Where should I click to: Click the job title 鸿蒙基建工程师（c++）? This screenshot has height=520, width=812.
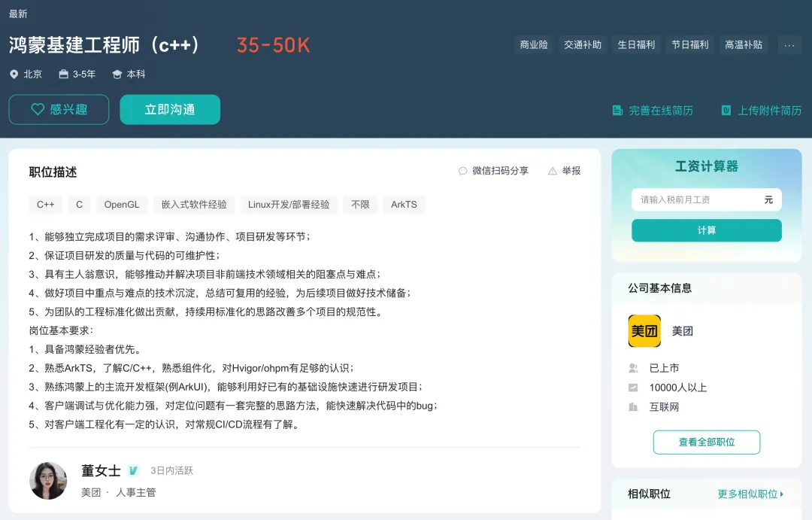pyautogui.click(x=105, y=45)
